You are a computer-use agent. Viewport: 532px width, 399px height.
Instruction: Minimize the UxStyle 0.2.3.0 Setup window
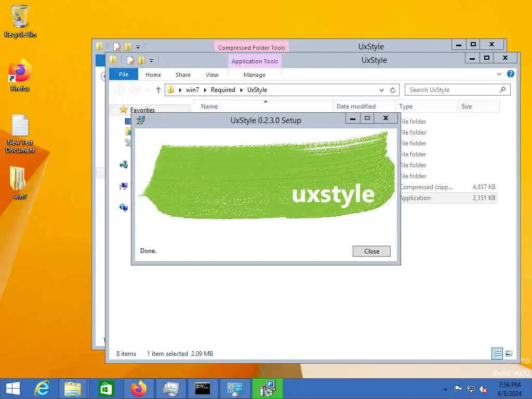pos(353,118)
